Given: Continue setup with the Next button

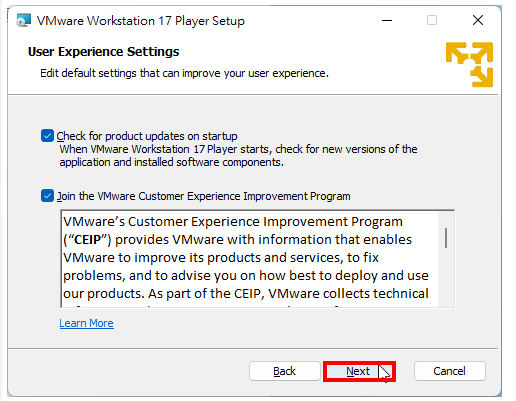Looking at the screenshot, I should [x=359, y=371].
